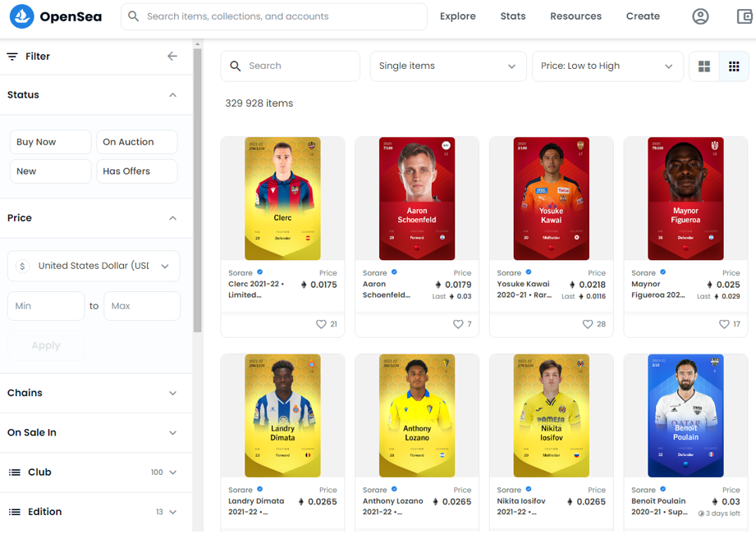Screen dimensions: 756x534
Task: Expand the Edition filter
Action: point(172,512)
